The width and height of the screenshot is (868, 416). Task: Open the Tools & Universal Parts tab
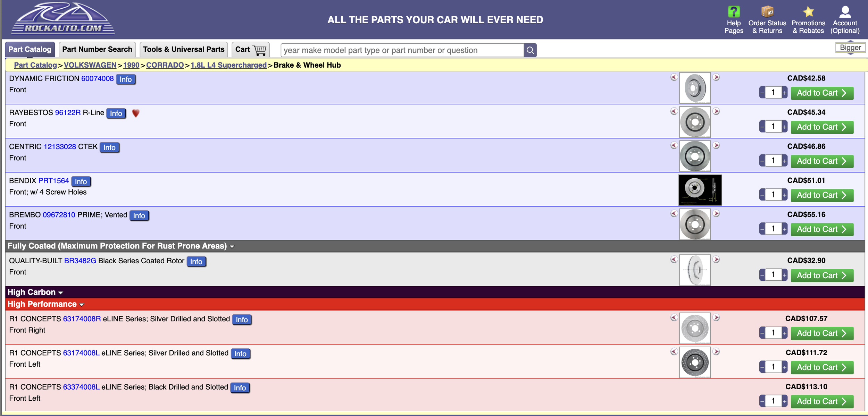pos(184,50)
